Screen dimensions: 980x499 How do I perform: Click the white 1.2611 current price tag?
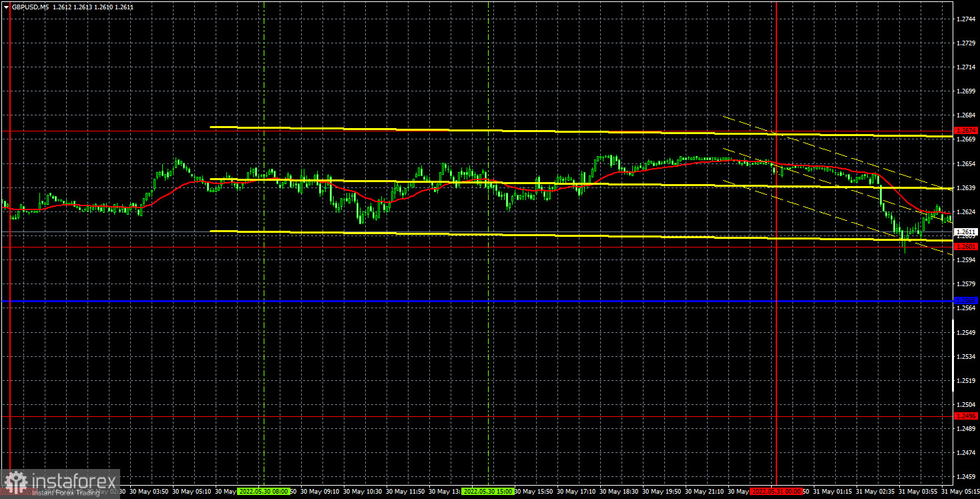tap(966, 231)
